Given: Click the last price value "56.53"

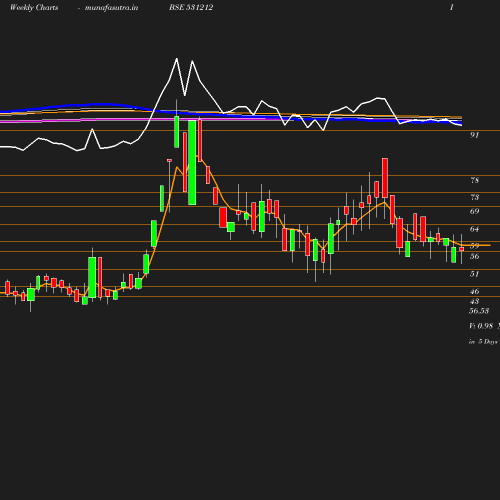Looking at the screenshot, I should coord(479,311).
